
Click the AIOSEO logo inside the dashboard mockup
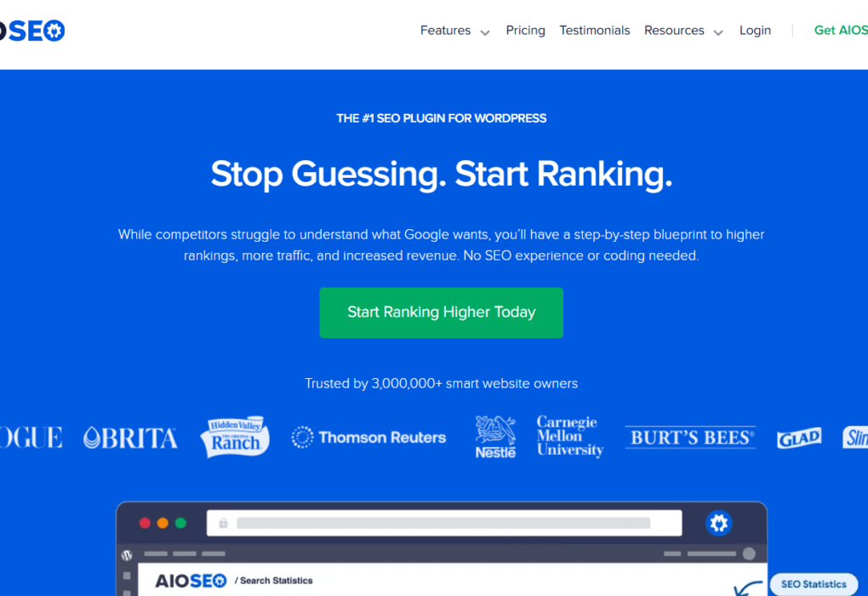click(191, 581)
